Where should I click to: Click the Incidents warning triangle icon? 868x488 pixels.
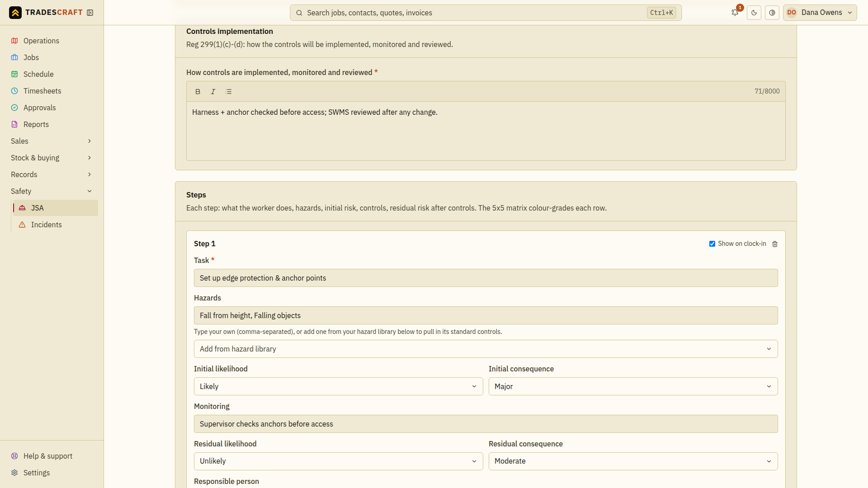coord(22,225)
